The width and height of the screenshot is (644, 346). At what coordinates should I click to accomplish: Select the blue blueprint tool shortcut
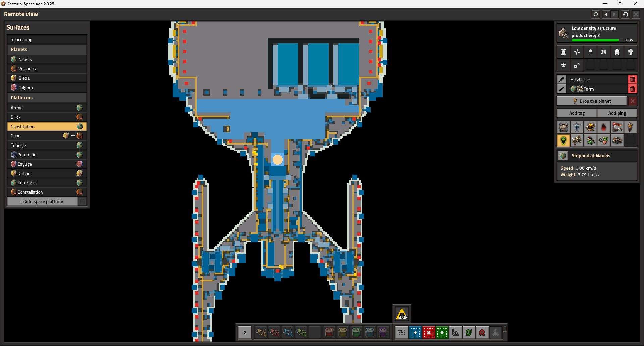pyautogui.click(x=415, y=333)
